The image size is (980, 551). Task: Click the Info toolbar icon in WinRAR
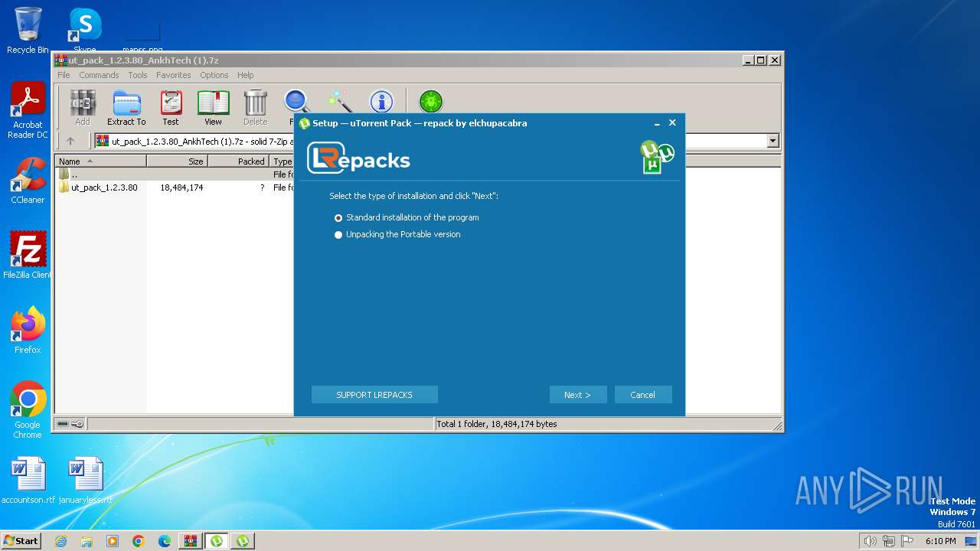(x=381, y=101)
